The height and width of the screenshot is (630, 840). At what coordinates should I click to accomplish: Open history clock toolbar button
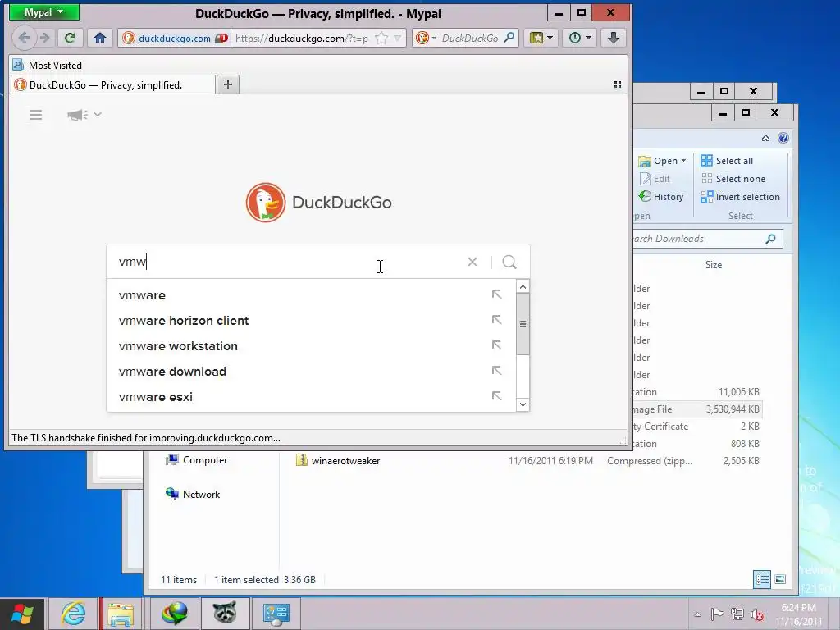click(580, 38)
